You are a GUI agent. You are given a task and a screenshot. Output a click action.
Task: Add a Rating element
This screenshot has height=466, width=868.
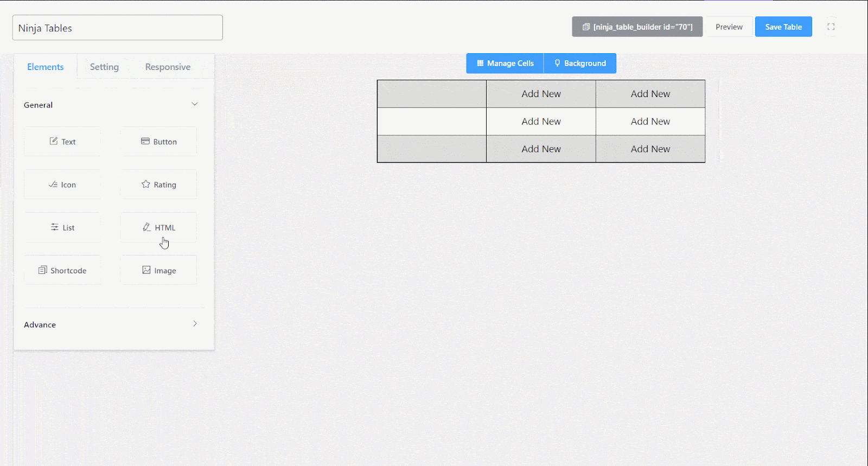(158, 184)
